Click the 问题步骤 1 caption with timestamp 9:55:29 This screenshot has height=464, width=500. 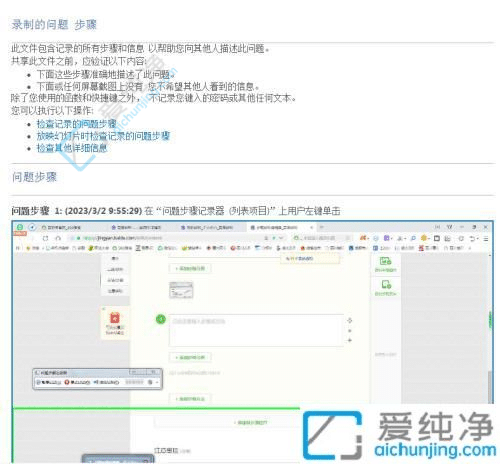[176, 211]
